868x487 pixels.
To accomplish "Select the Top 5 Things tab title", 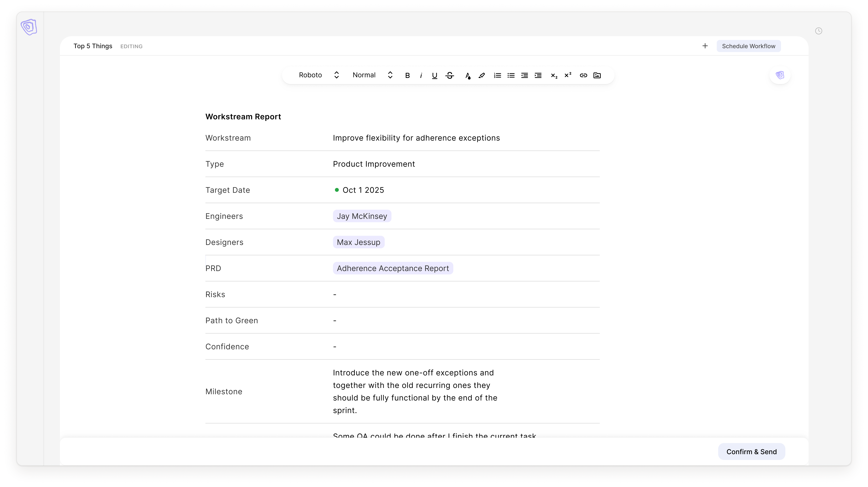I will click(x=93, y=46).
